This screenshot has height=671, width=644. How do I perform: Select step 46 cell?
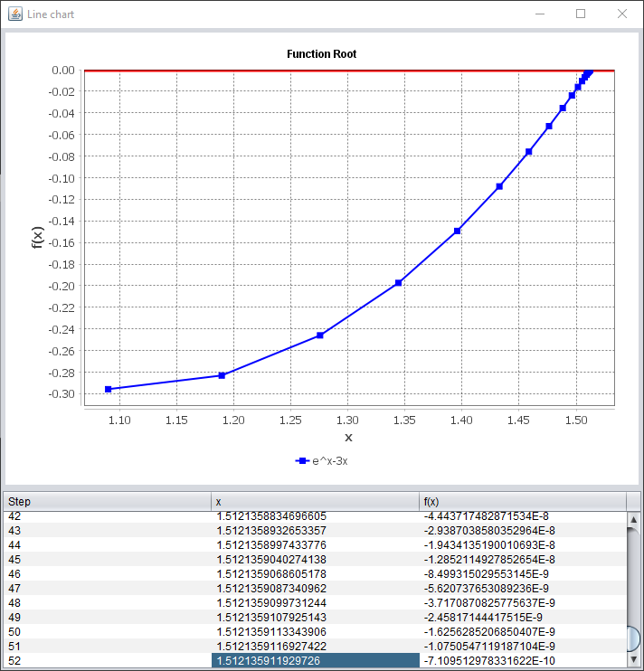click(108, 574)
